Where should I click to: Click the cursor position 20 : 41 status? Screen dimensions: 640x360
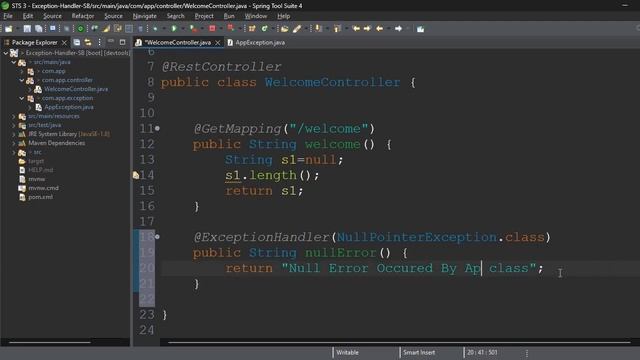coord(482,352)
